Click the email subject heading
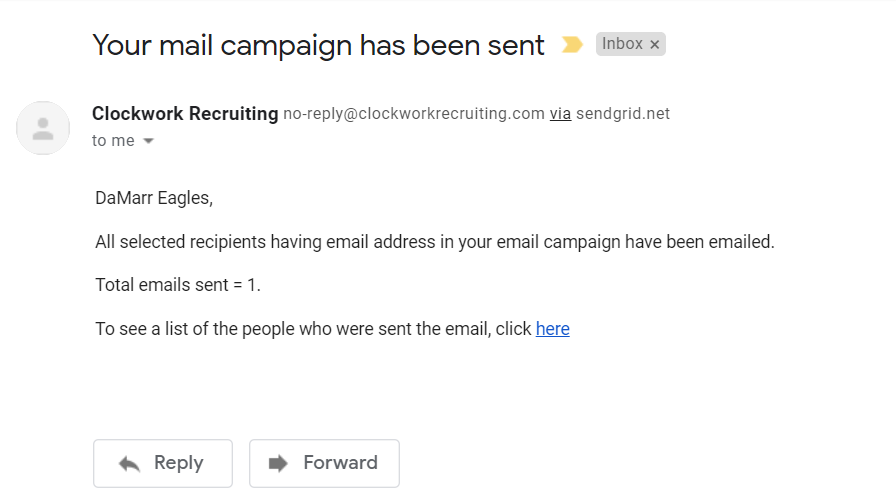Viewport: 896px width, 496px height. [318, 45]
